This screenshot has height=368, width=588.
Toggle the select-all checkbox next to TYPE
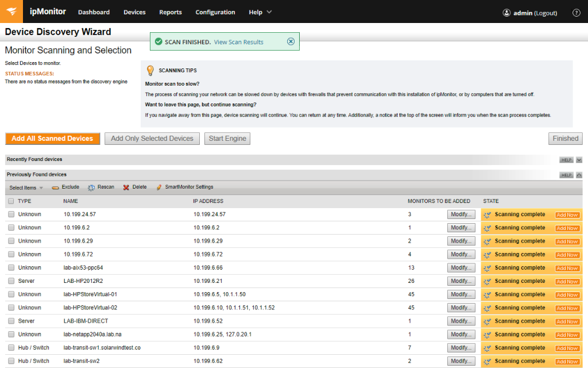[11, 201]
